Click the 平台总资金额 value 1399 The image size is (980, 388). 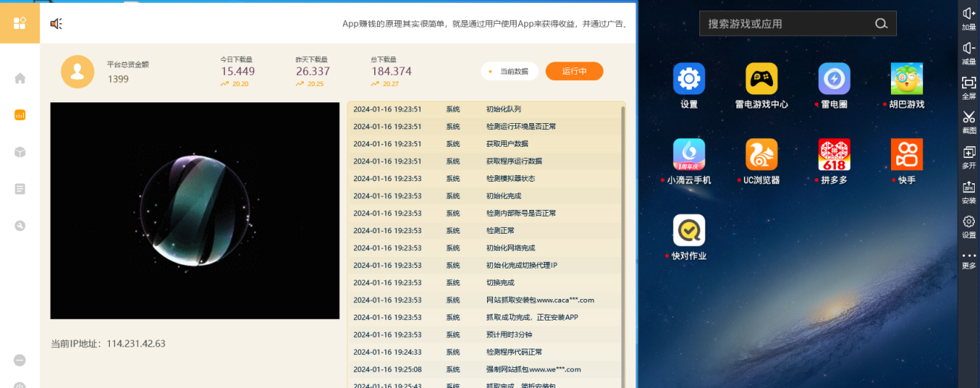tap(118, 79)
